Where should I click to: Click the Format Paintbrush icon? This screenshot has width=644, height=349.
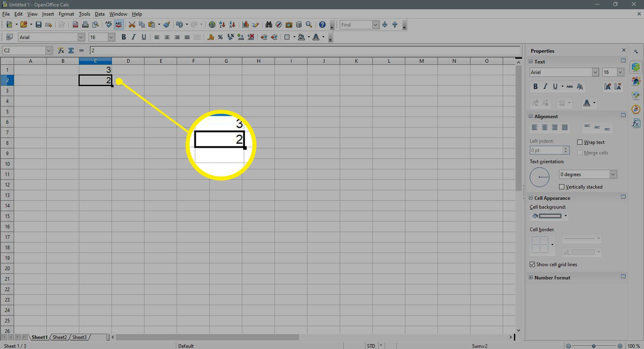click(x=167, y=25)
